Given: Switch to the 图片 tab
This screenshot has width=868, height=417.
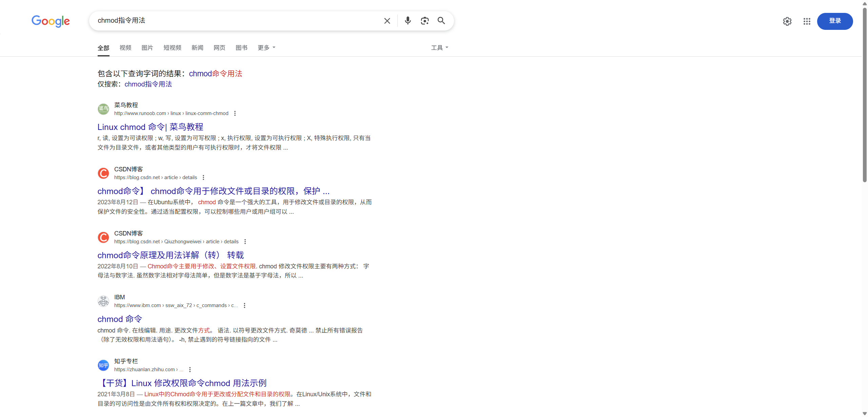Looking at the screenshot, I should point(147,48).
